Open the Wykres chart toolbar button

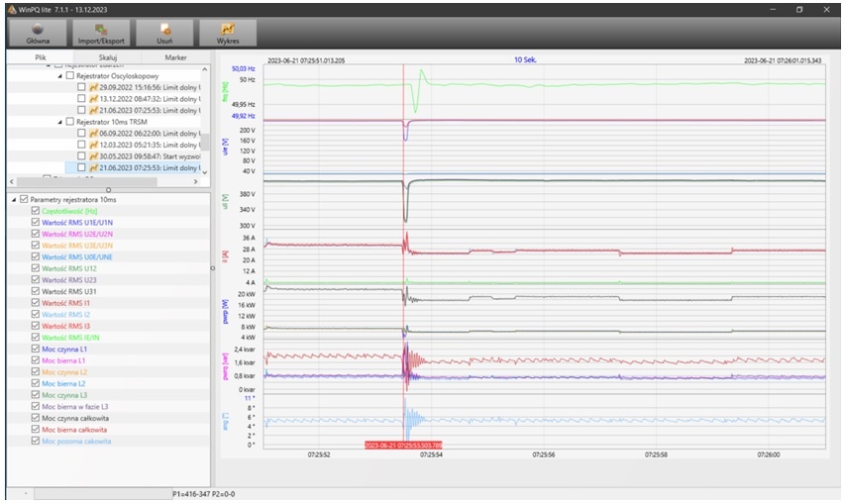(x=228, y=34)
